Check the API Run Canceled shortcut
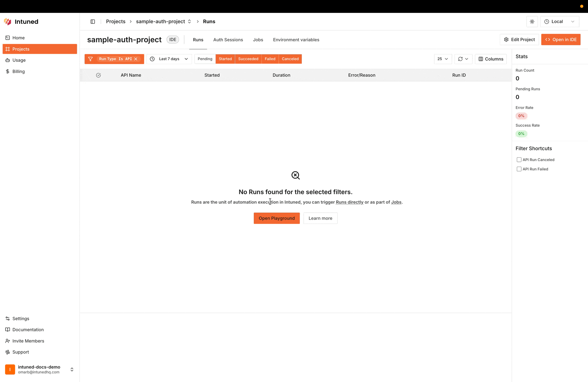Viewport: 588px width, 382px height. click(x=519, y=159)
